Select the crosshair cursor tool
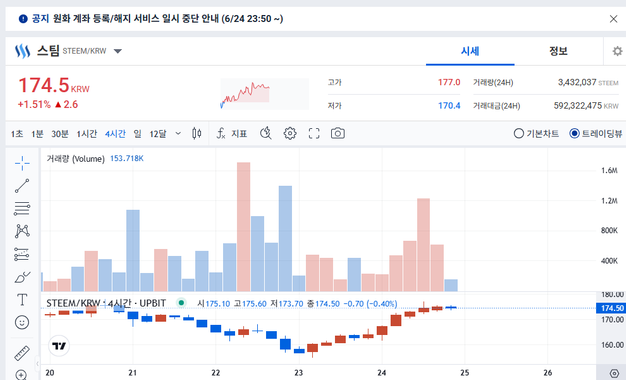The image size is (626, 380). 22,163
